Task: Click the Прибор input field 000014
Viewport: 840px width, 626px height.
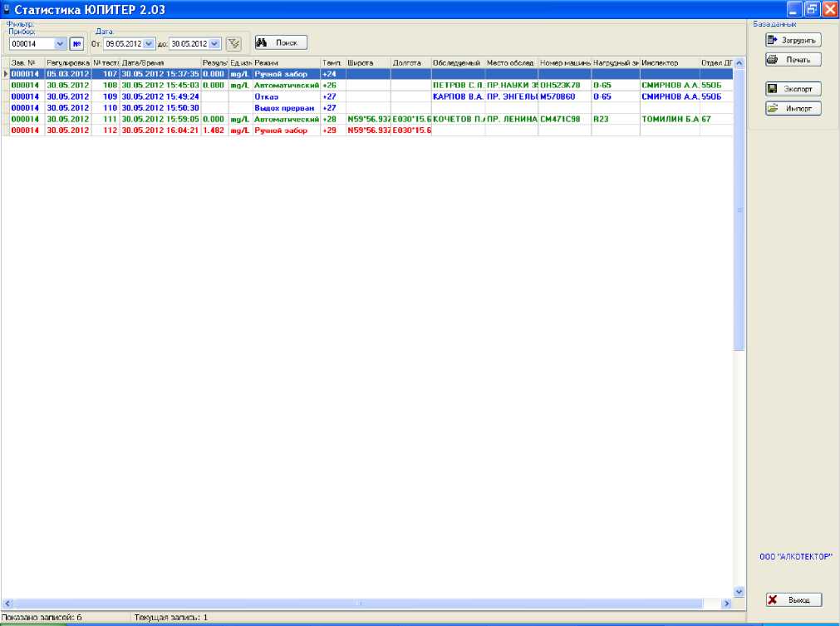Action: click(x=32, y=44)
